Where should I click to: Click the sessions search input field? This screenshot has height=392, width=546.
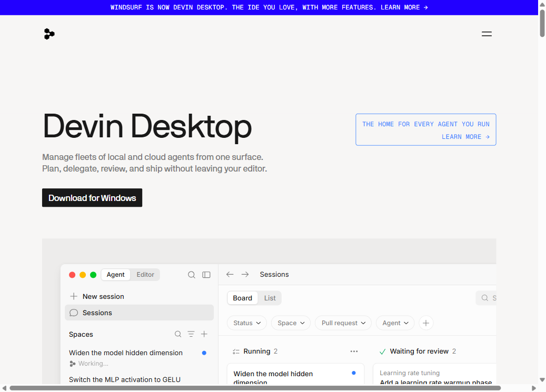[x=486, y=298]
